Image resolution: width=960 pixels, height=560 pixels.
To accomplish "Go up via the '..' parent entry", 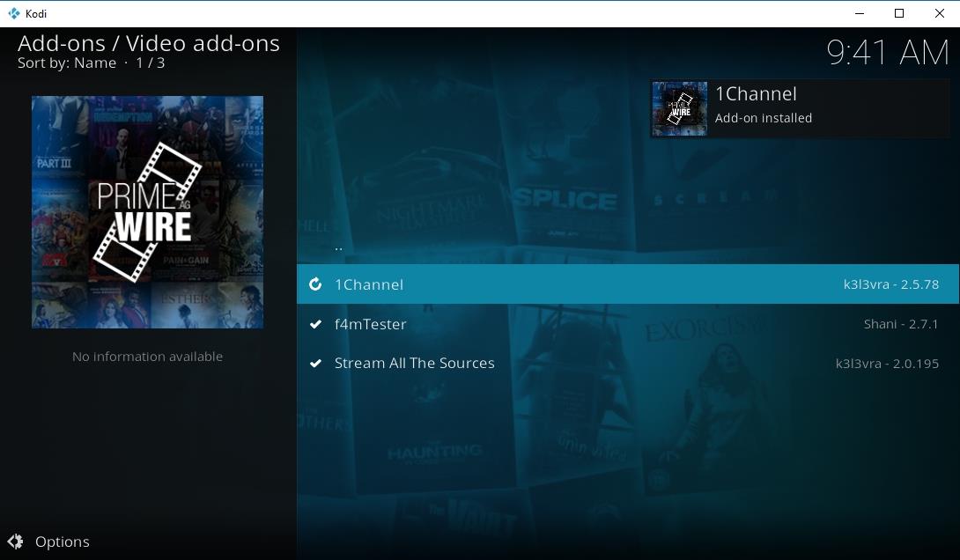I will (x=338, y=247).
